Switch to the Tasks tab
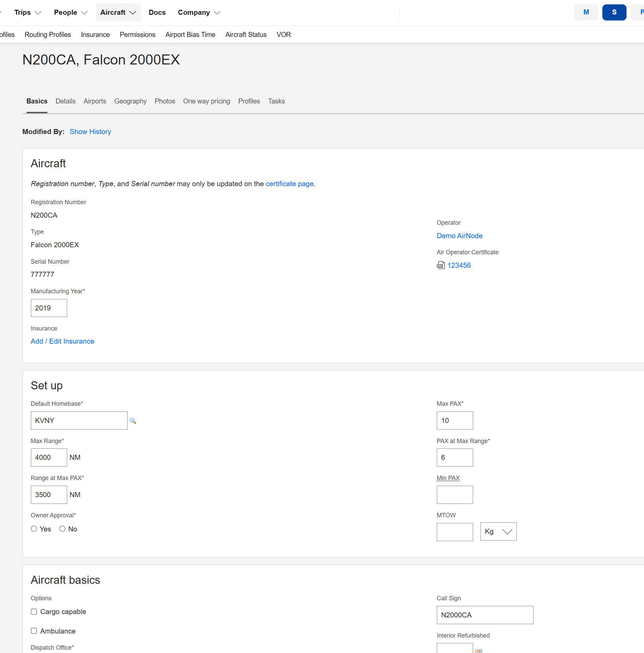Screen dimensions: 644x653 click(276, 101)
